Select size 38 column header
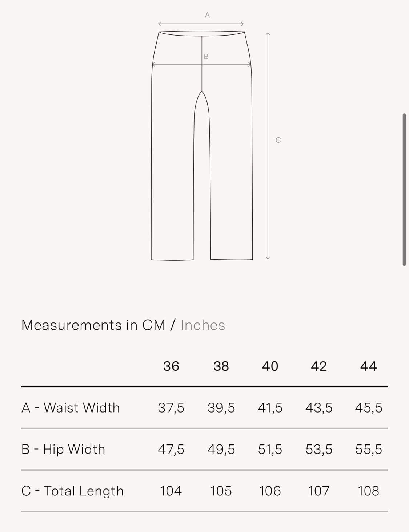 coord(221,366)
